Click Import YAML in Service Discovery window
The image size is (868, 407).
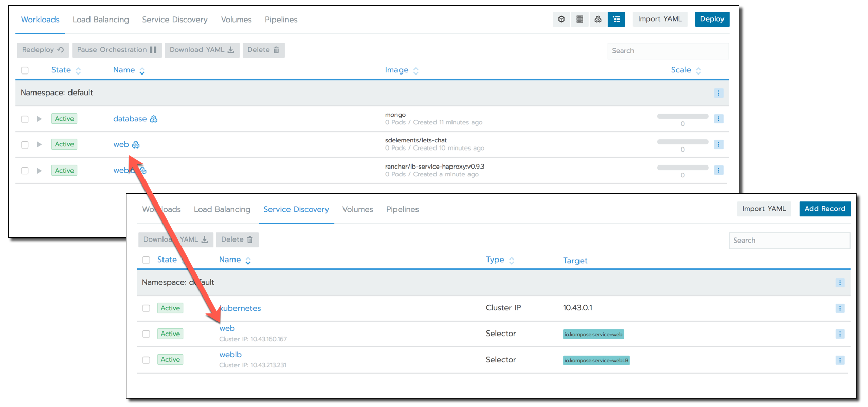coord(764,209)
